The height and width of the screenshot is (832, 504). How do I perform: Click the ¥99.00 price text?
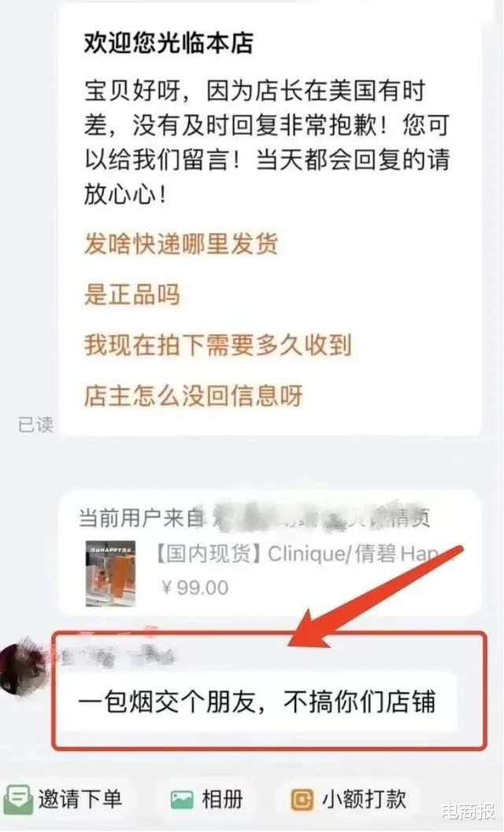click(195, 588)
